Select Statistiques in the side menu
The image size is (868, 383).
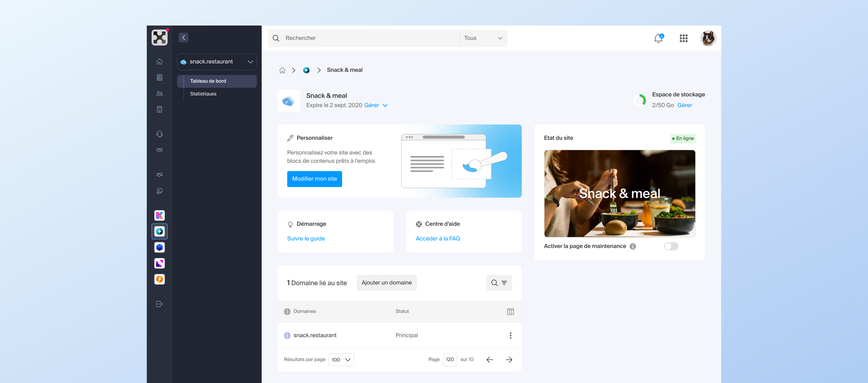coord(203,94)
